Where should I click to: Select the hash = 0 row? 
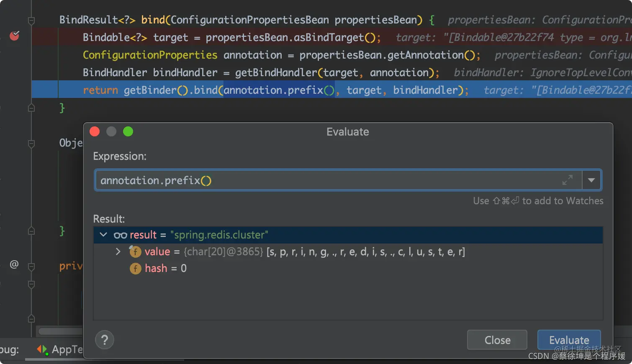(348, 268)
